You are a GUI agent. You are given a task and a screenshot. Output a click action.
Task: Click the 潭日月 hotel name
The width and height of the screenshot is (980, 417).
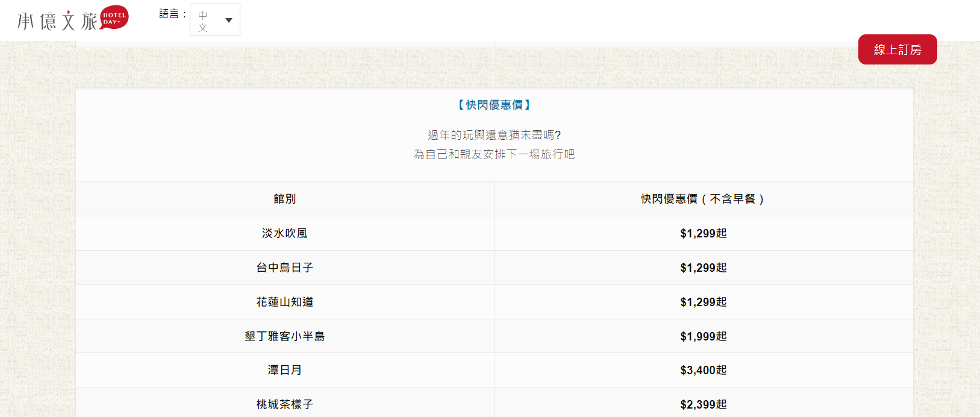click(x=284, y=370)
